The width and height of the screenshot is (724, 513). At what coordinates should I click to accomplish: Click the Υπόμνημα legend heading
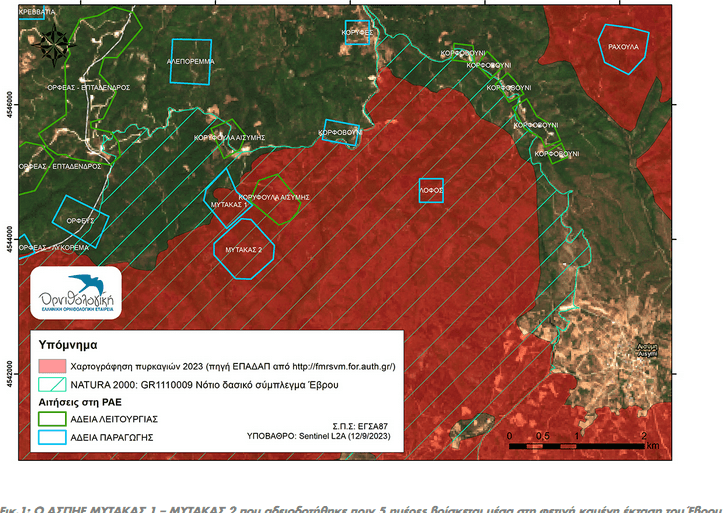pos(66,344)
